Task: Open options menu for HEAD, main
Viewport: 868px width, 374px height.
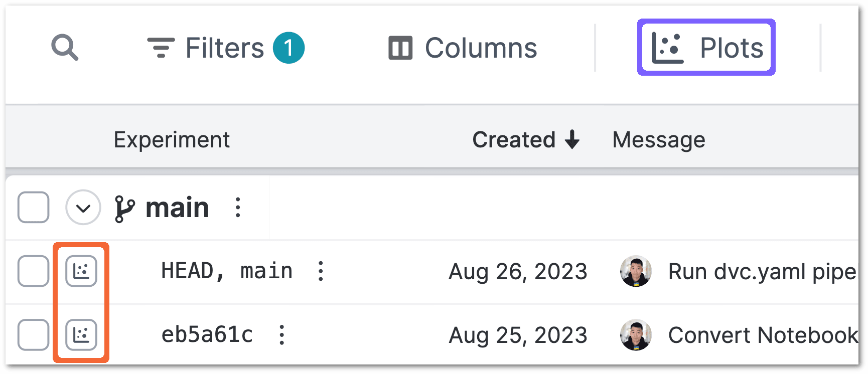Action: [321, 271]
